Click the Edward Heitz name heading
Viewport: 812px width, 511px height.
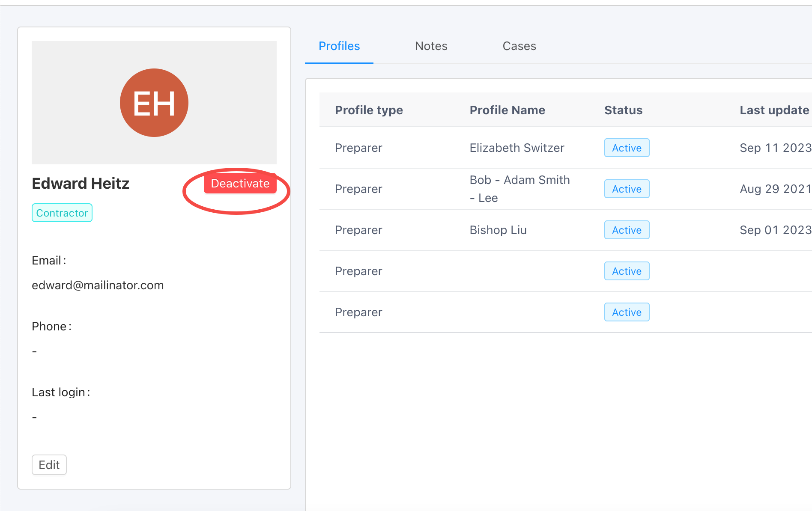[81, 184]
